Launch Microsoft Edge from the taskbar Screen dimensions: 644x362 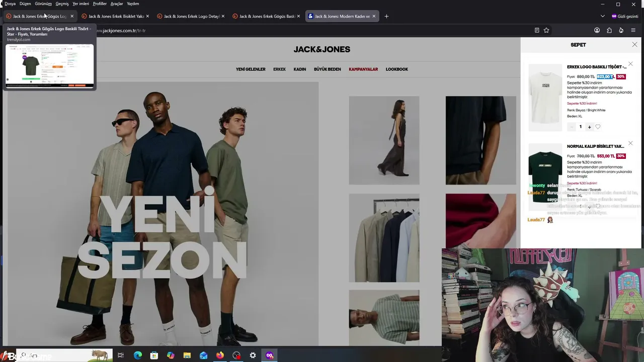point(138,355)
